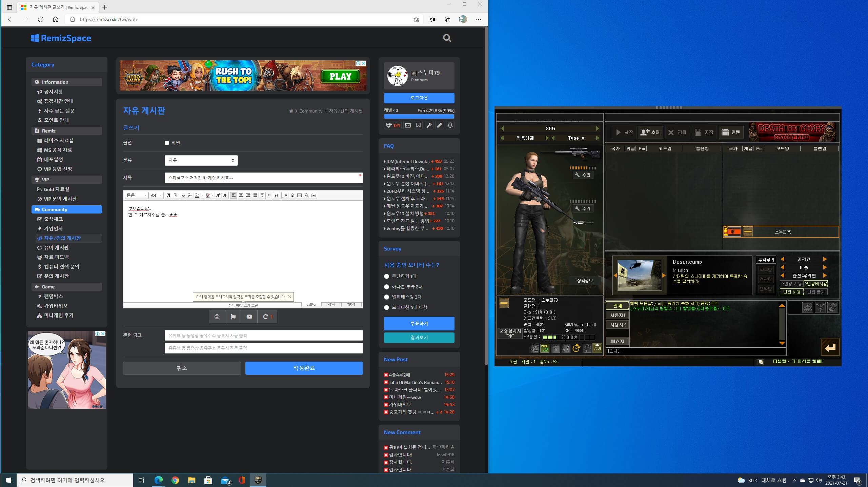Select the survey option 무난하게 1대
The height and width of the screenshot is (487, 868).
click(386, 277)
